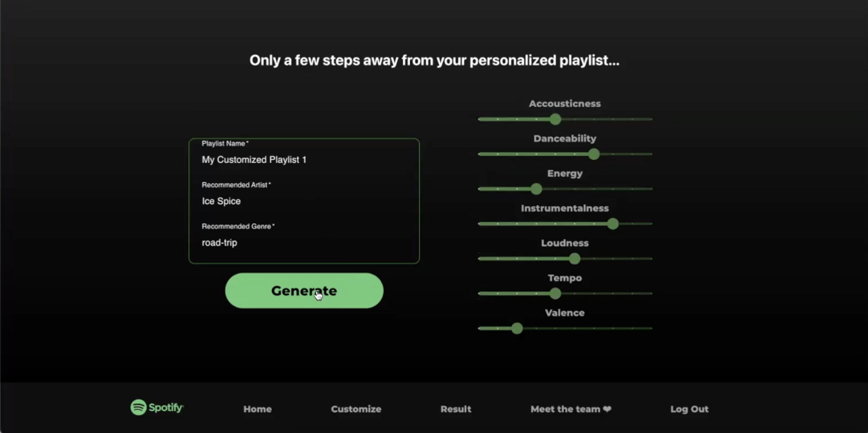868x433 pixels.
Task: Click the Tempo slider thumb
Action: (555, 294)
